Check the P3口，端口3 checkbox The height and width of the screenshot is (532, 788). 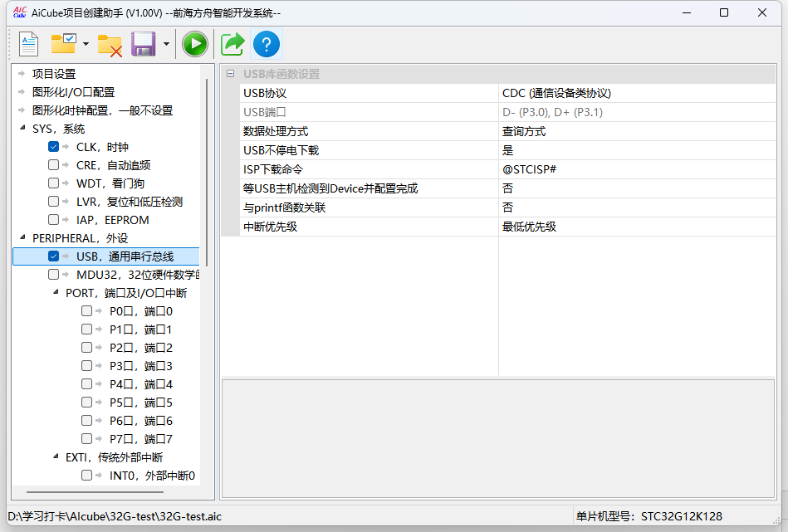(86, 366)
